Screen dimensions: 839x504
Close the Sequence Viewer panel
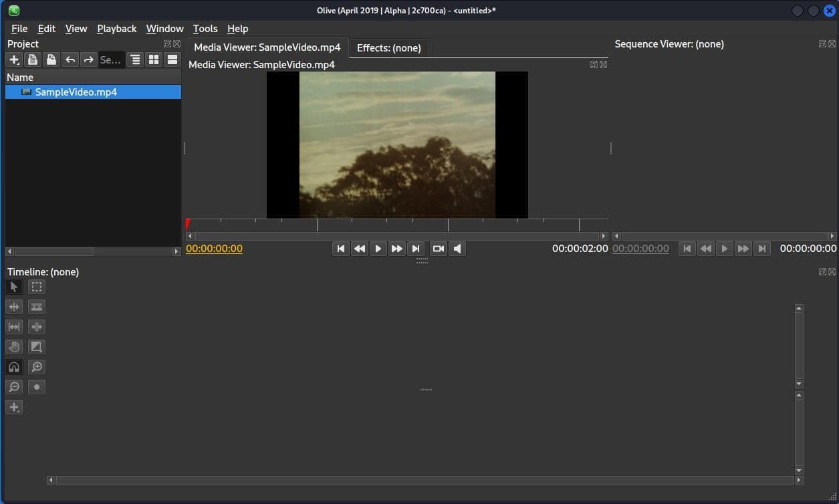(832, 43)
